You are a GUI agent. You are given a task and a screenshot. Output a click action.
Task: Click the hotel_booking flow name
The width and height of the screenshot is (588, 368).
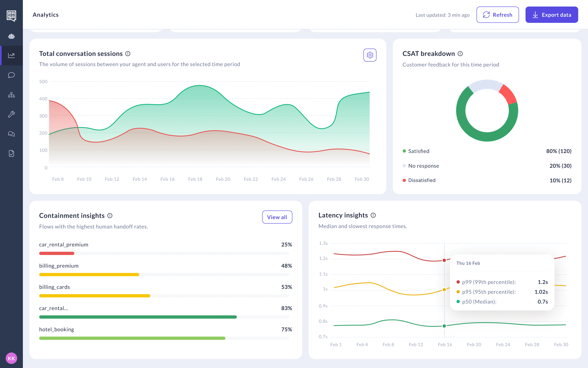(x=57, y=329)
